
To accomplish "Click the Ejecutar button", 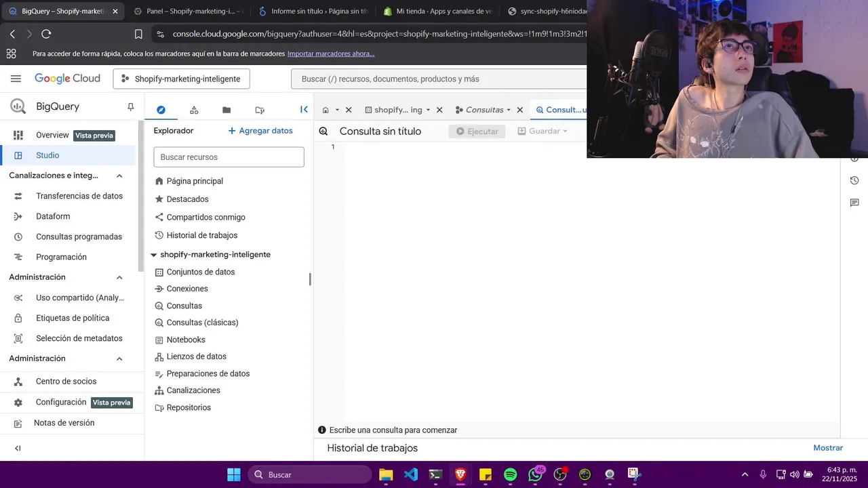I will click(x=477, y=131).
